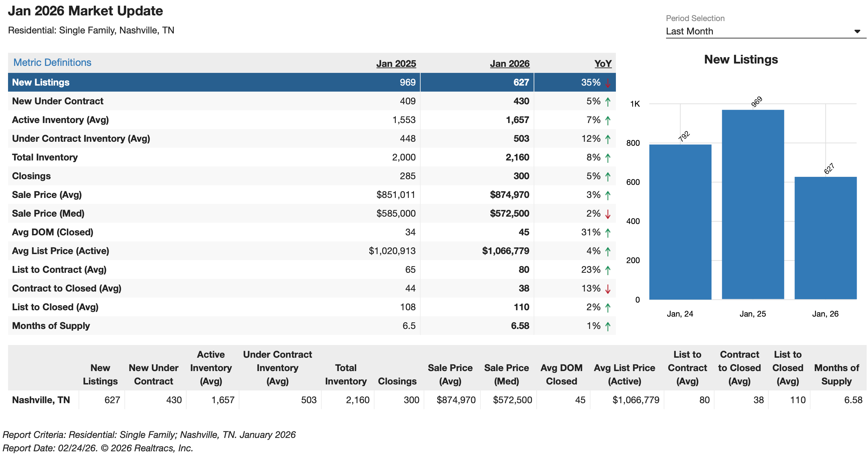Sort by the Jan 2026 column header

(x=510, y=64)
